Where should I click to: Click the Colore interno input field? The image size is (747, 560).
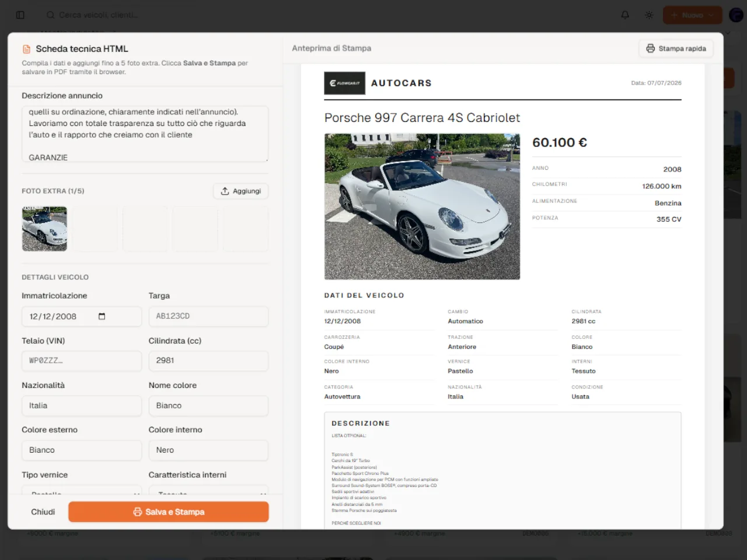pos(208,450)
